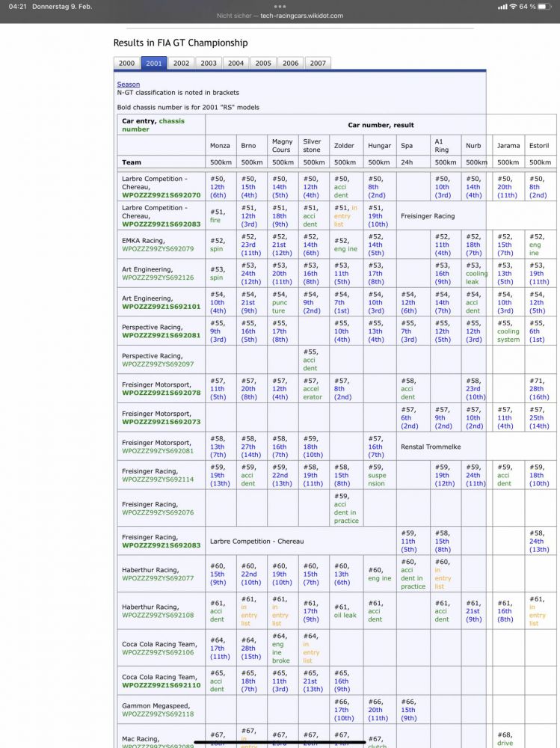Switch to the 2000 season tab
Screen dimensions: 560x748
(127, 64)
